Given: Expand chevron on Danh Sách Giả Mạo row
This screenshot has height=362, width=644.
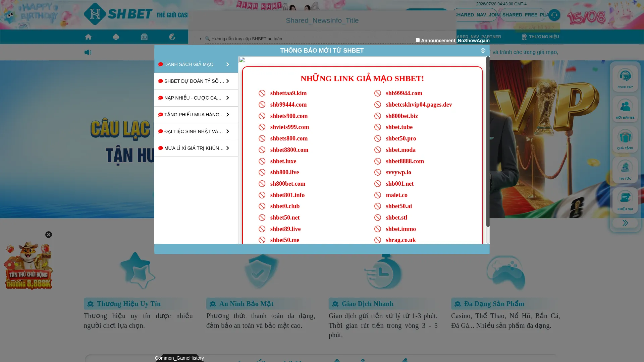Looking at the screenshot, I should pos(228,64).
